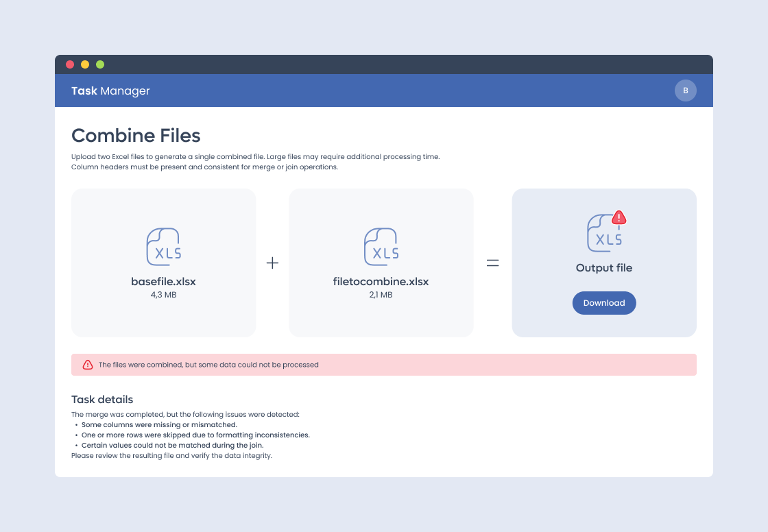Screen dimensions: 768x532
Task: Click the 2,1 MB file size label
Action: pyautogui.click(x=381, y=295)
